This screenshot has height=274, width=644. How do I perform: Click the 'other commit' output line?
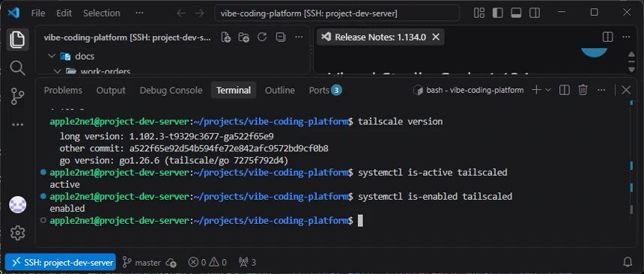tap(194, 148)
